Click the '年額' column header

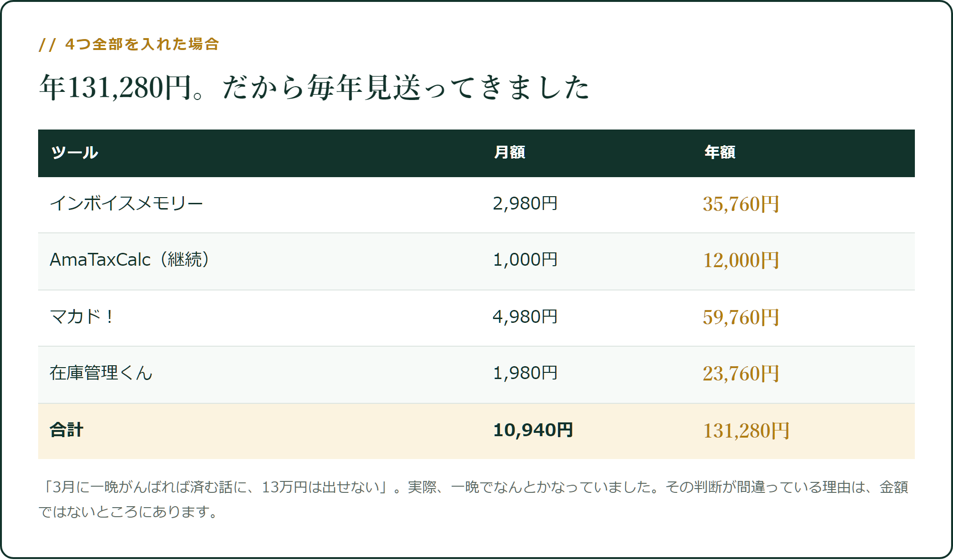720,152
